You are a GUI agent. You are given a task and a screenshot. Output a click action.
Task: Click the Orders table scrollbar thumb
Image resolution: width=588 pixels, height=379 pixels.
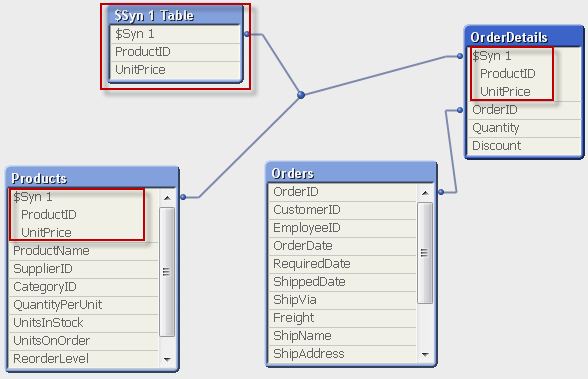425,253
